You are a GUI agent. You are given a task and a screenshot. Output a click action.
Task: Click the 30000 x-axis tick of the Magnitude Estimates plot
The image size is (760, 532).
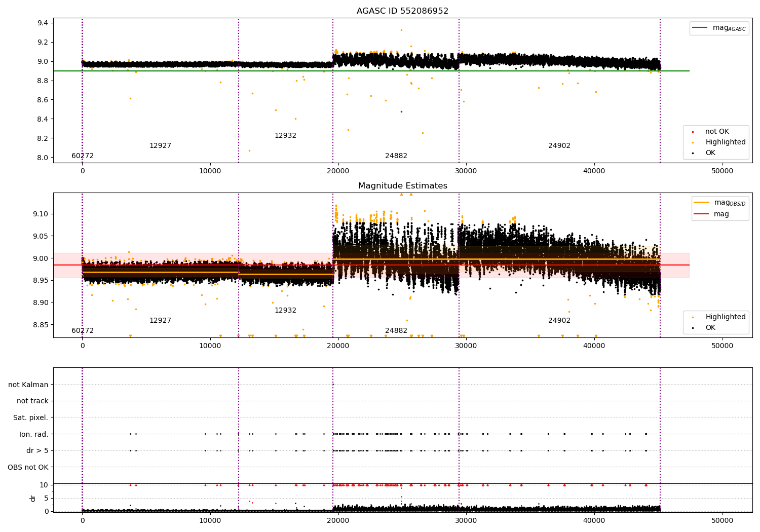466,346
